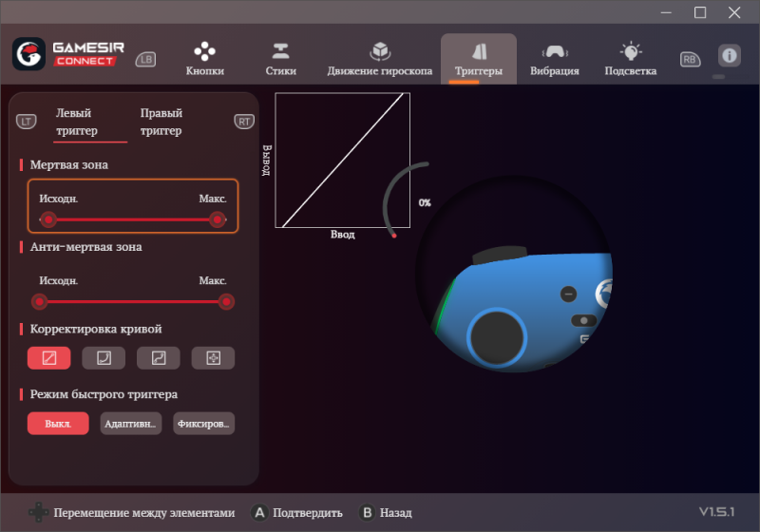The height and width of the screenshot is (532, 760).
Task: Click the Анти-мертвая зона heading
Action: pos(85,247)
